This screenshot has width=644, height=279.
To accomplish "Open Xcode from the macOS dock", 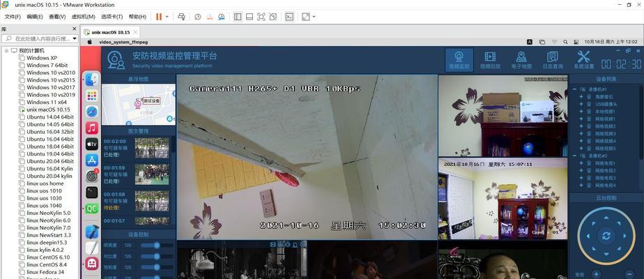I will [x=92, y=232].
